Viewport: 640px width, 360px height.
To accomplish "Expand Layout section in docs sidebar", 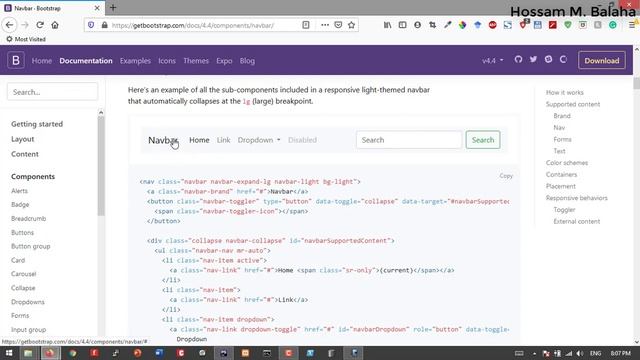I will click(23, 139).
